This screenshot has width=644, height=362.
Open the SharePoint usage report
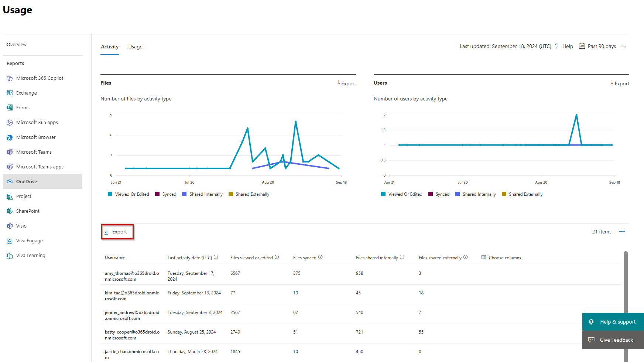tap(27, 211)
